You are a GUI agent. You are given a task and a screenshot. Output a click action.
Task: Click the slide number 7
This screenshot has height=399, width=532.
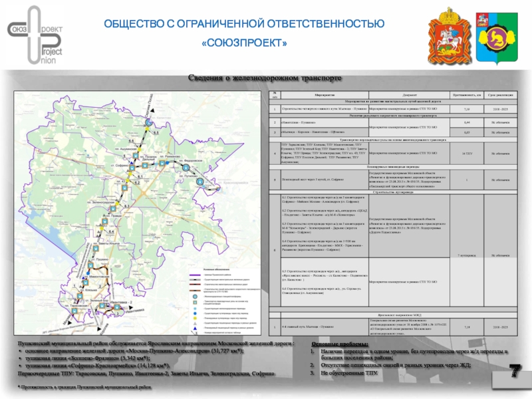pos(515,371)
